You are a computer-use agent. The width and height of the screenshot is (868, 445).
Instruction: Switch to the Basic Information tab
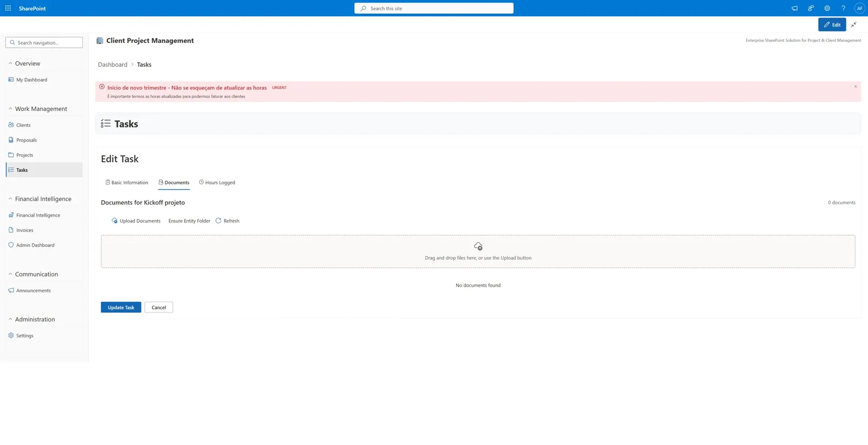pyautogui.click(x=126, y=182)
